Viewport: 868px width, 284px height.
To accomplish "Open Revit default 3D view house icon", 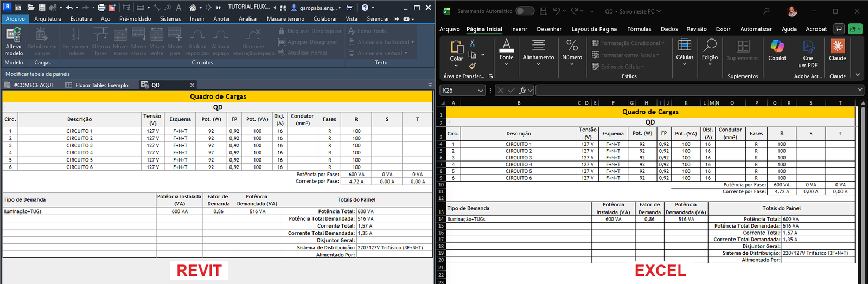I will coord(193,8).
